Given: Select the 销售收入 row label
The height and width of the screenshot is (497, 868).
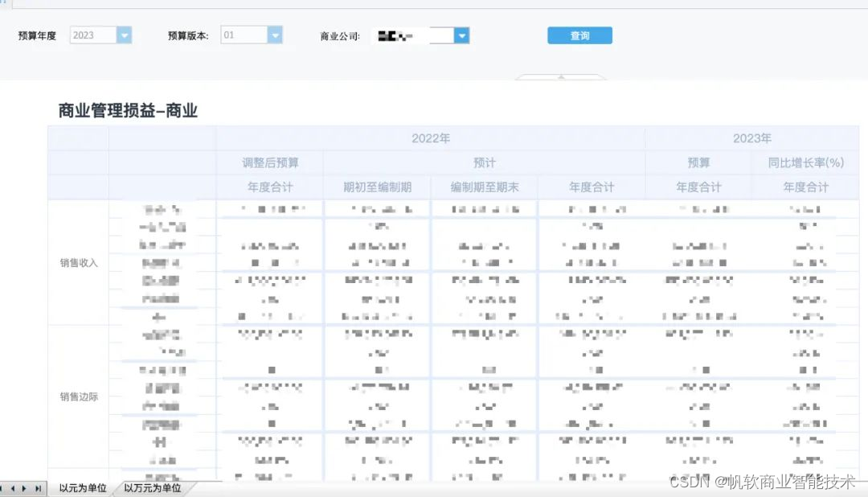Looking at the screenshot, I should (78, 261).
